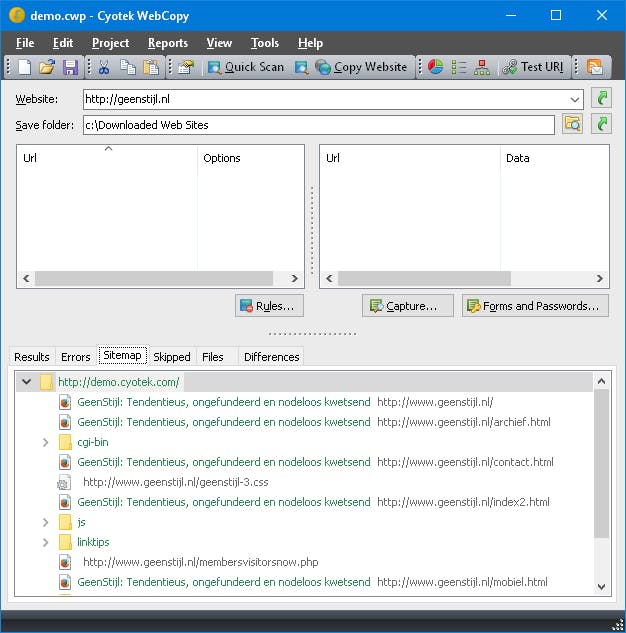
Task: Click right arrow of rules list scrollbar
Action: point(295,279)
